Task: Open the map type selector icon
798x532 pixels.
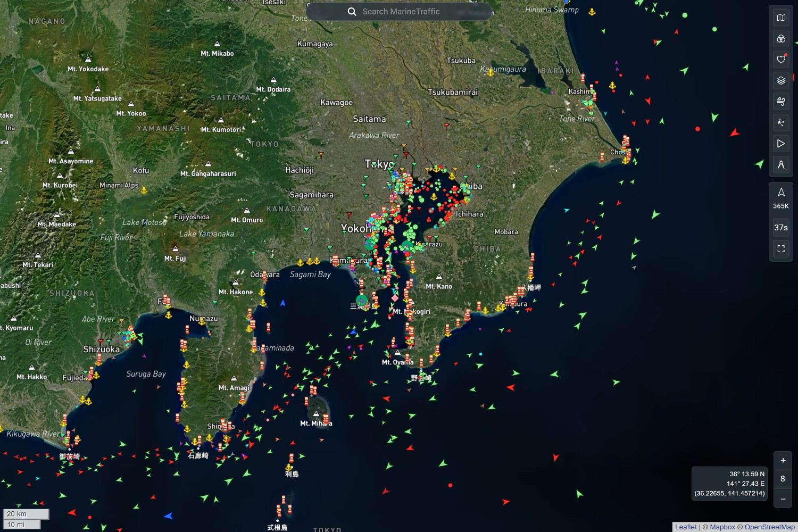Action: (x=781, y=18)
